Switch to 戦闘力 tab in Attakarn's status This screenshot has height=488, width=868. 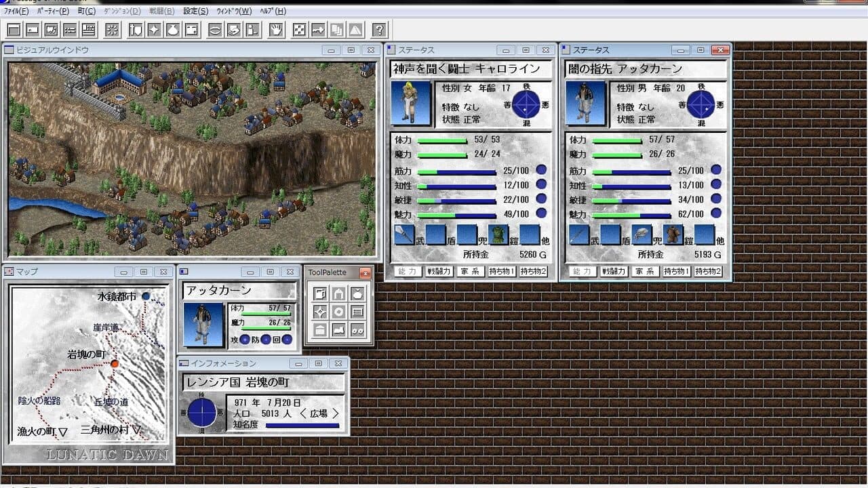[614, 271]
